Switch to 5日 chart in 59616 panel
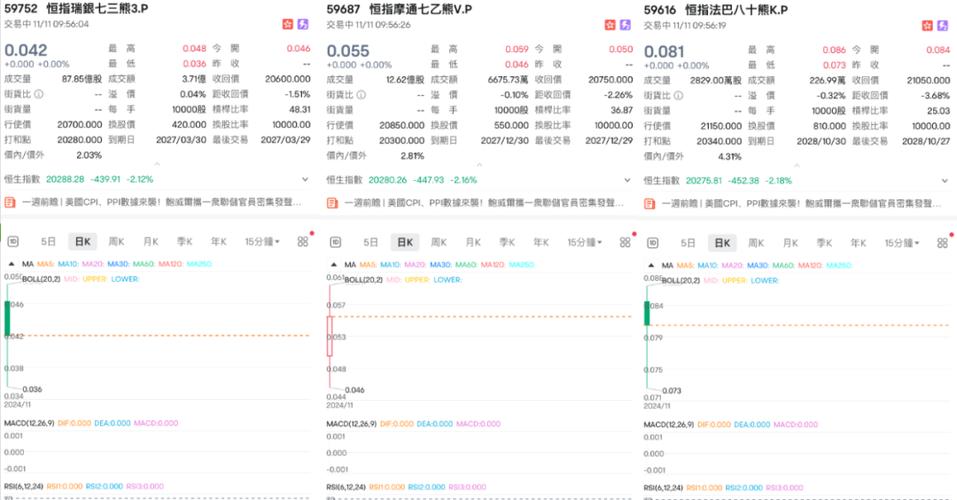The height and width of the screenshot is (500, 957). (688, 243)
